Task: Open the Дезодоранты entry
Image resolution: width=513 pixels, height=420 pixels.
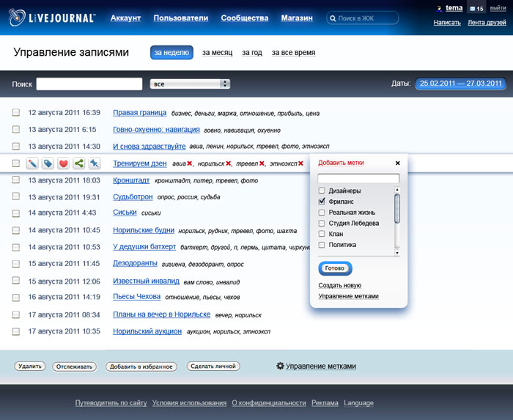Action: [135, 263]
